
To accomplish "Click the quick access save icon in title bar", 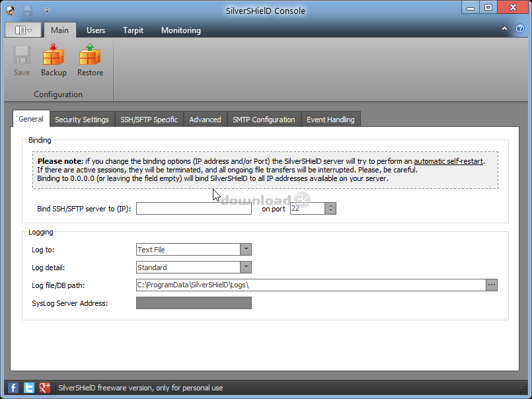I will tap(28, 11).
